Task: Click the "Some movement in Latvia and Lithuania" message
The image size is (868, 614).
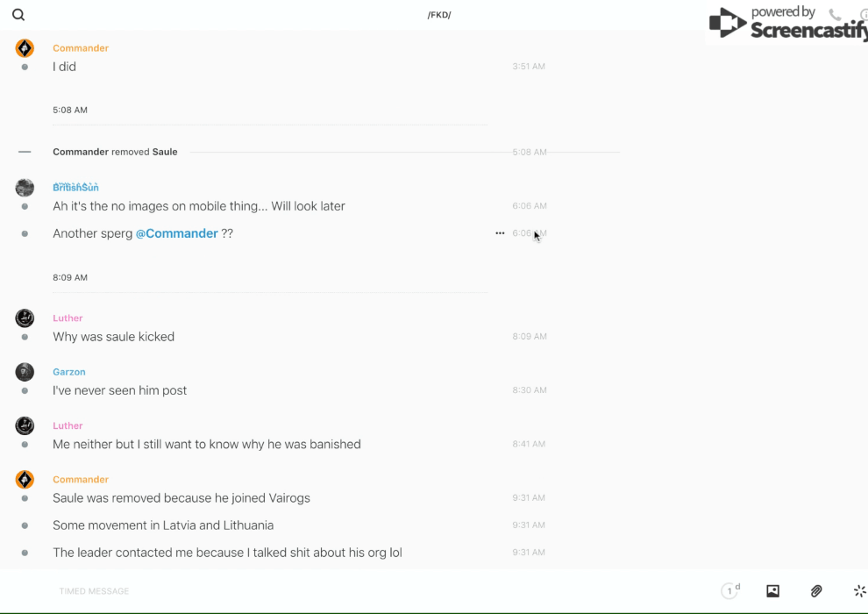Action: click(x=163, y=525)
